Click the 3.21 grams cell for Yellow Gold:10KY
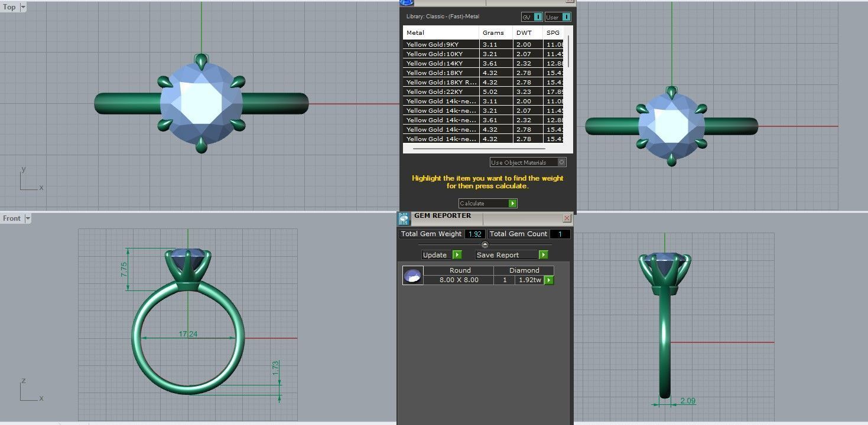The image size is (868, 425). point(495,54)
